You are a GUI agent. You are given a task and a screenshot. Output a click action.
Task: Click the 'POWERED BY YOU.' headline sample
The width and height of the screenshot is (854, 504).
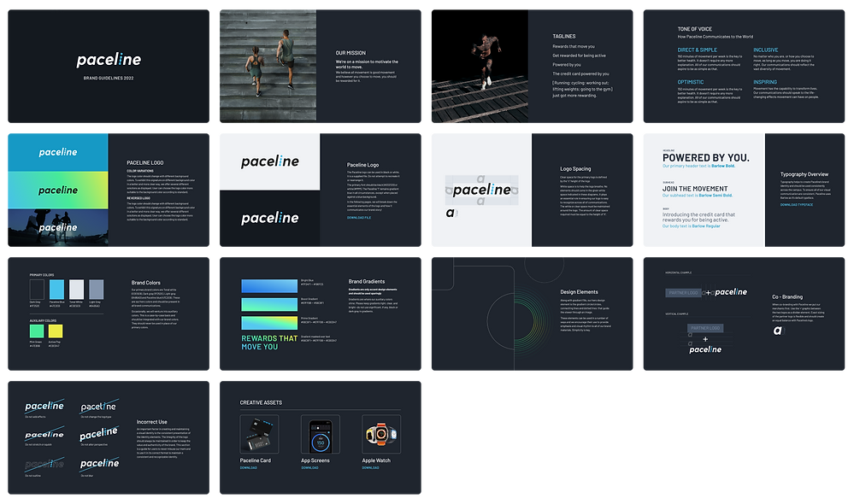[x=706, y=158]
